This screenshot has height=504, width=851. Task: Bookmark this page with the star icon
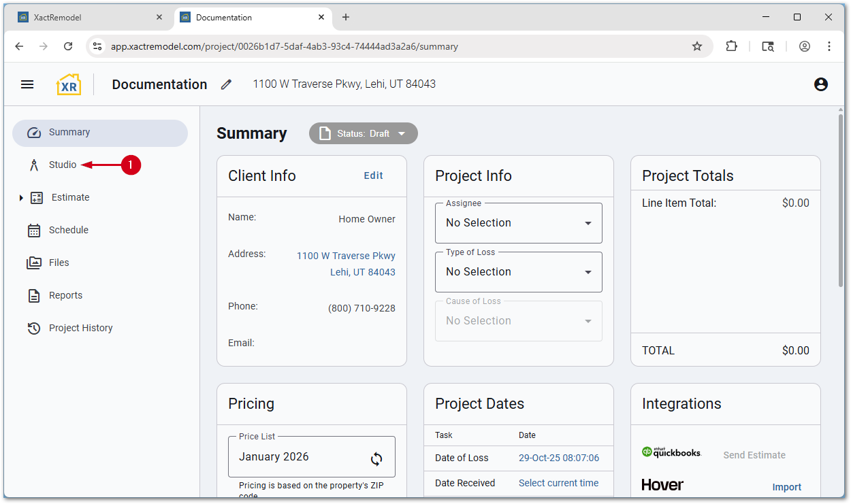696,46
